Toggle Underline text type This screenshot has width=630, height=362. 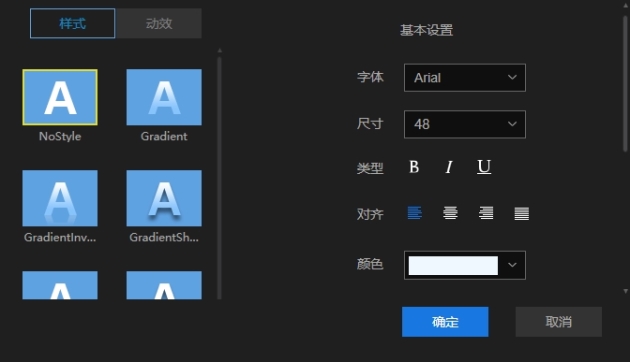click(x=484, y=167)
